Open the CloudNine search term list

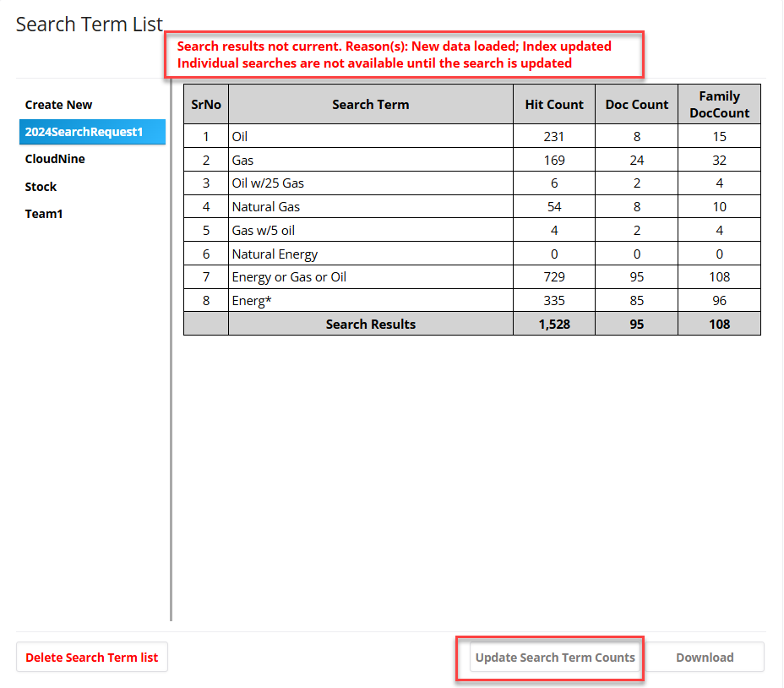pyautogui.click(x=55, y=159)
